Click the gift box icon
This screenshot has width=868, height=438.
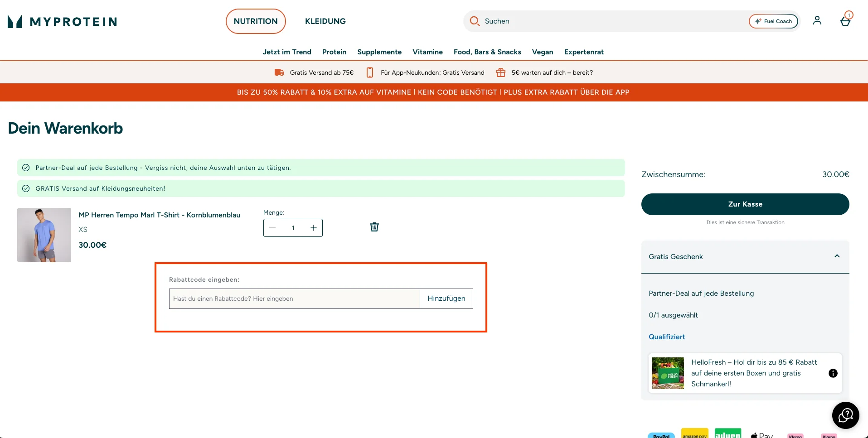[x=501, y=72]
